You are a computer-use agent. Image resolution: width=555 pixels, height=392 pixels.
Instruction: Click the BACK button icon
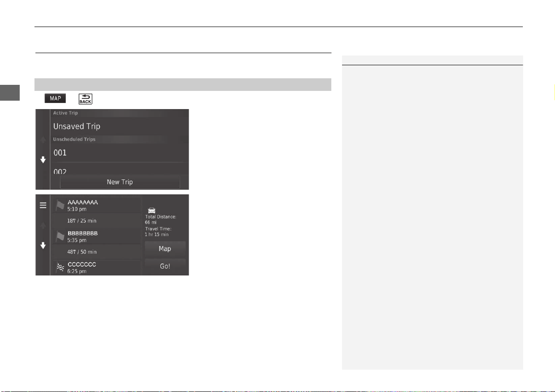[85, 99]
